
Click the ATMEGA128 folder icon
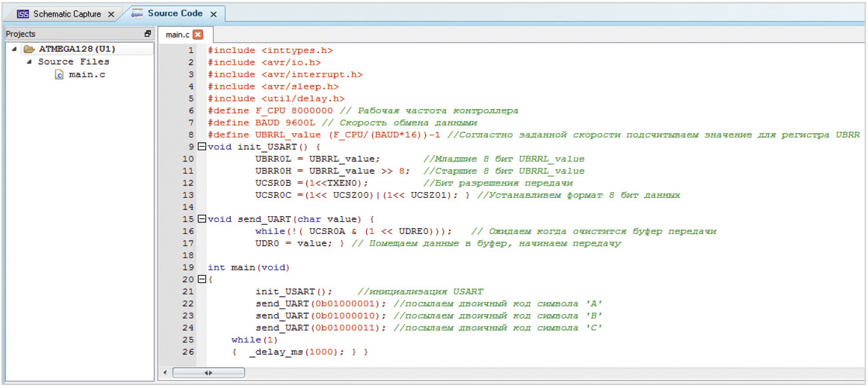pos(29,49)
